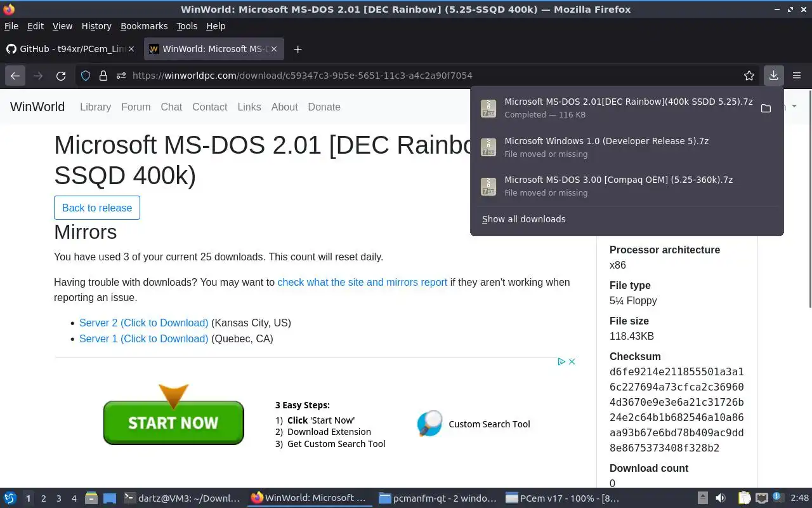This screenshot has height=508, width=812.
Task: Open the Bookmarks menu
Action: pyautogui.click(x=144, y=26)
